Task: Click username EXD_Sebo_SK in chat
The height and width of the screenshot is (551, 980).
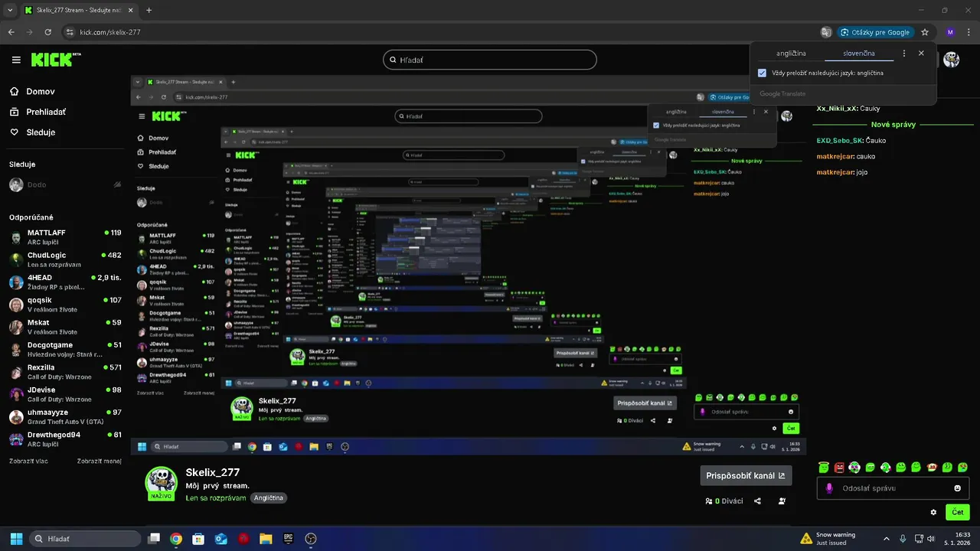Action: (x=840, y=141)
